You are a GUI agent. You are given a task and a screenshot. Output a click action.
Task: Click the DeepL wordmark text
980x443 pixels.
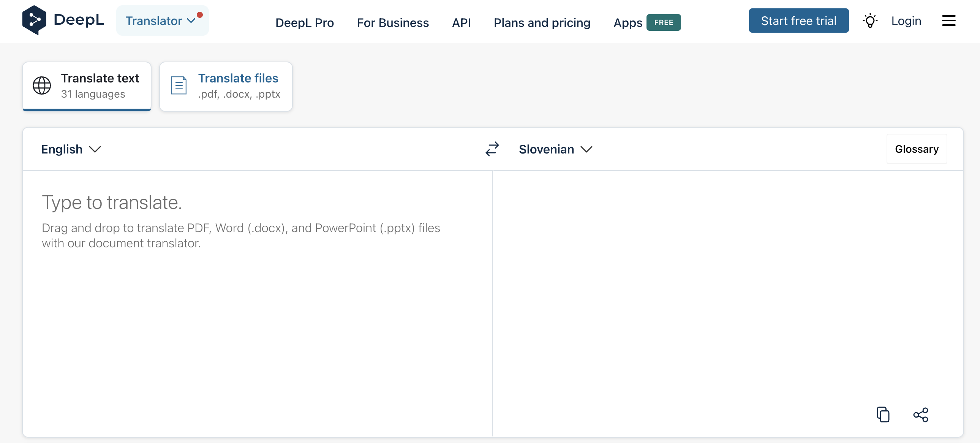[x=79, y=20]
